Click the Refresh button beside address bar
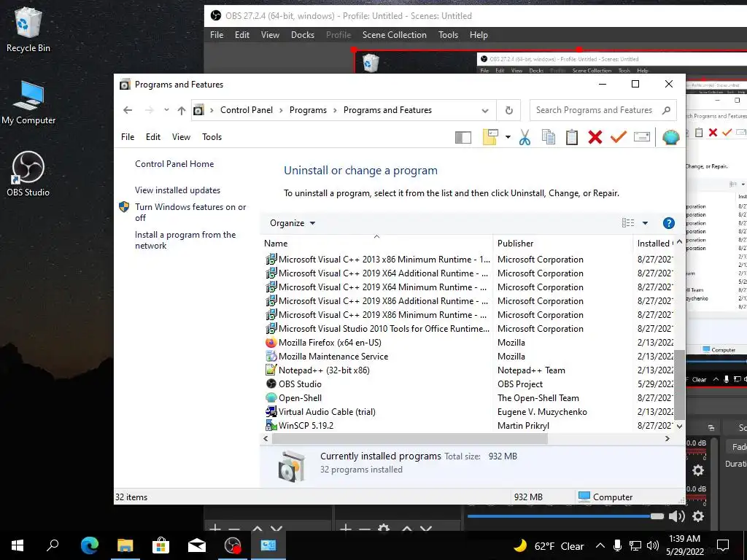This screenshot has width=747, height=560. click(508, 111)
